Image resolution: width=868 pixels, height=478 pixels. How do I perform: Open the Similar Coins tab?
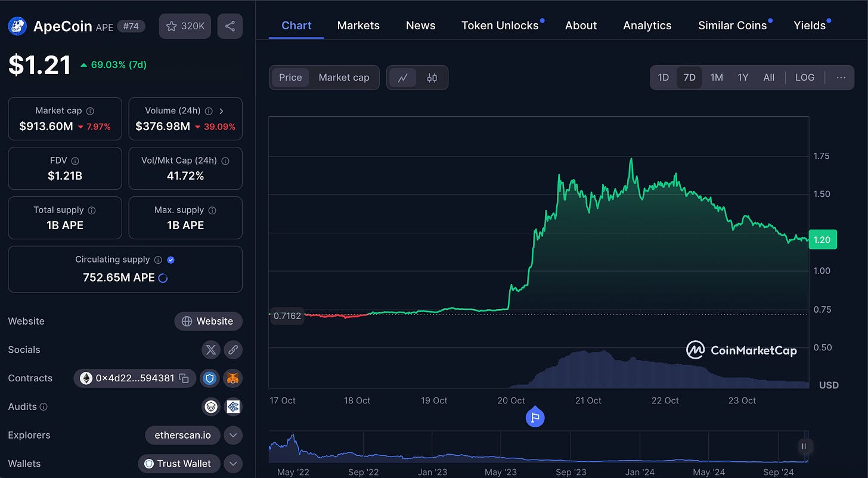click(733, 26)
